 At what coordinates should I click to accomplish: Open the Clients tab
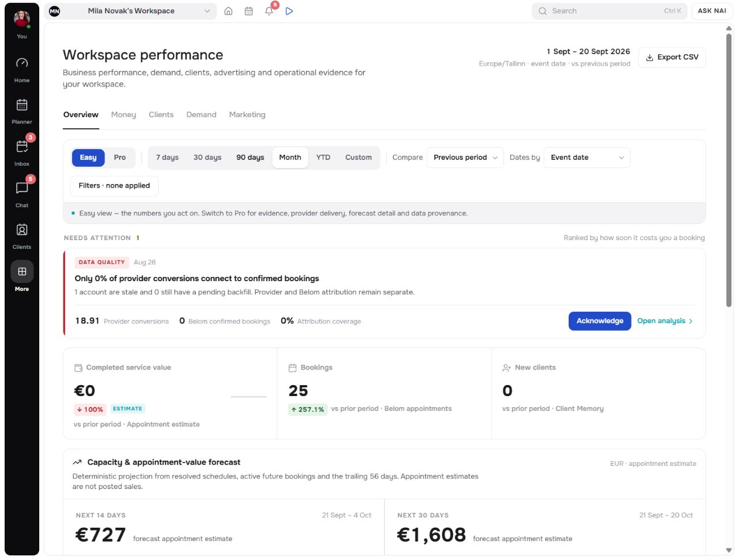tap(161, 115)
